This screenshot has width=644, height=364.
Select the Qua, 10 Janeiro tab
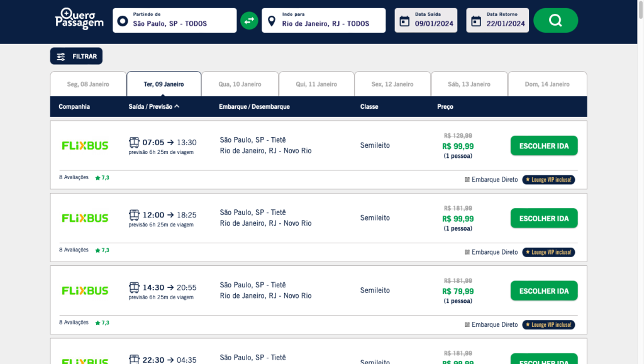pos(240,84)
